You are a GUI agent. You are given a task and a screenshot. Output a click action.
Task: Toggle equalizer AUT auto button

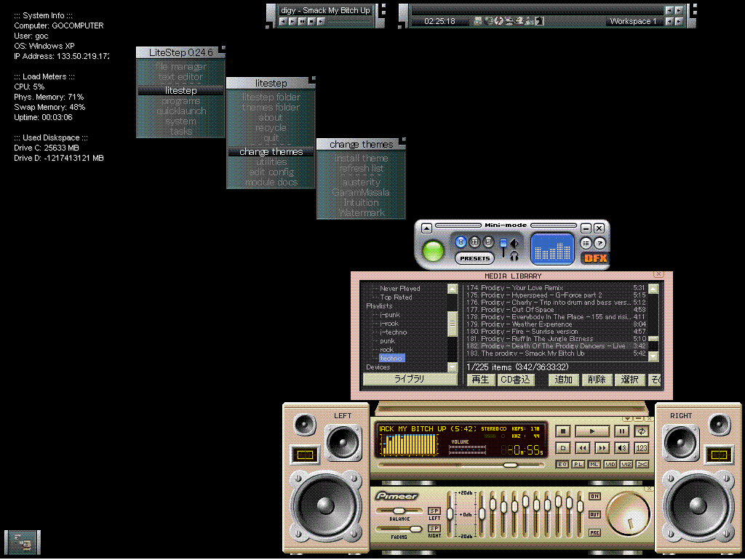pos(594,514)
